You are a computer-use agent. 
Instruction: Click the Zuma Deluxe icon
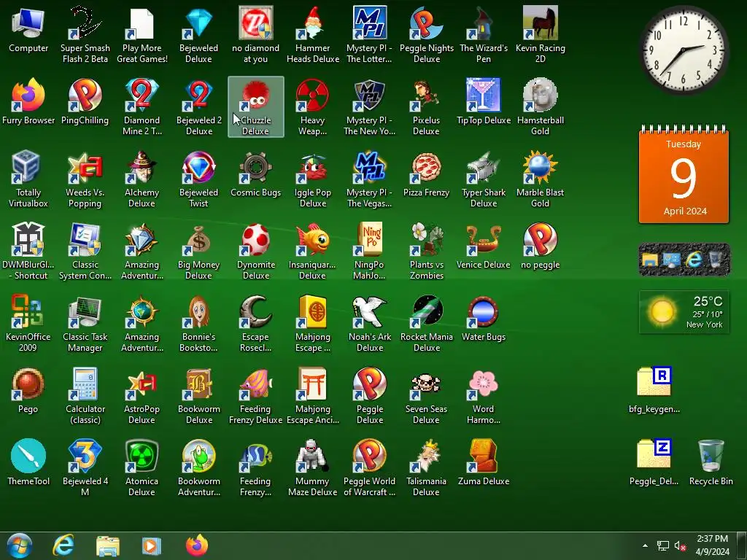click(x=483, y=463)
